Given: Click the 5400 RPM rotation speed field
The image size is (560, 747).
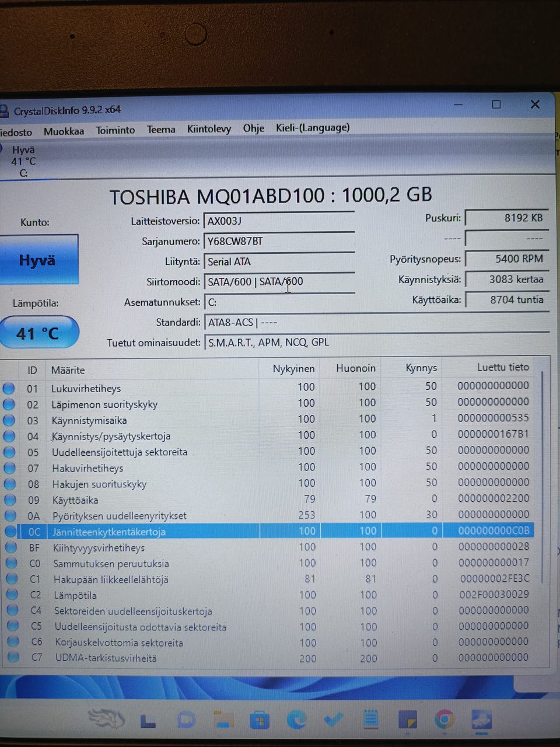Looking at the screenshot, I should [x=506, y=259].
